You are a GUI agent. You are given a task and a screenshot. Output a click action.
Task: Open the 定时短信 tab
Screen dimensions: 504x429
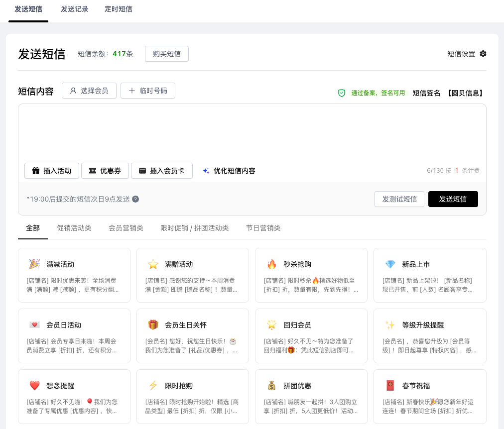click(x=119, y=9)
